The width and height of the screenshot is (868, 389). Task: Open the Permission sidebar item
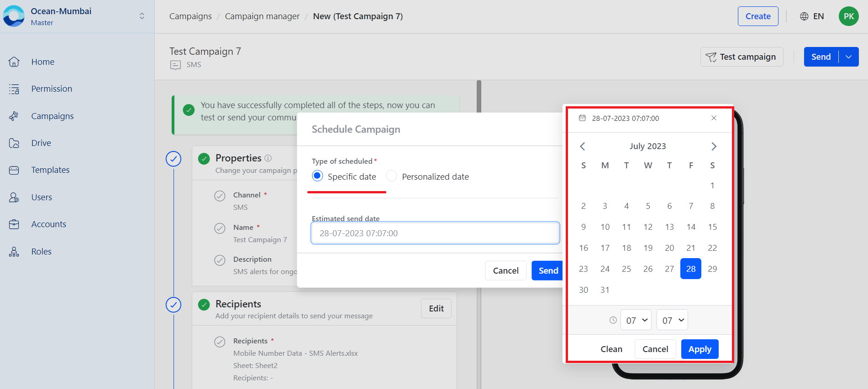point(52,89)
